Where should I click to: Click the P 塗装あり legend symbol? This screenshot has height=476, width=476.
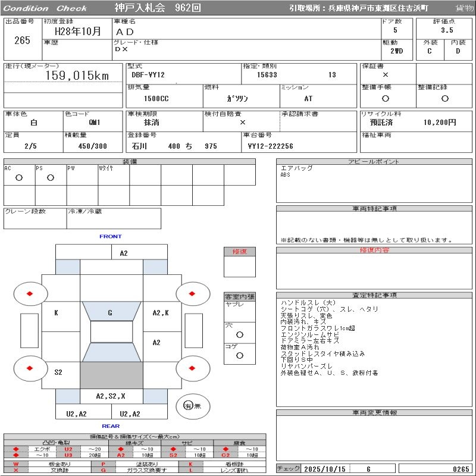[x=103, y=464]
